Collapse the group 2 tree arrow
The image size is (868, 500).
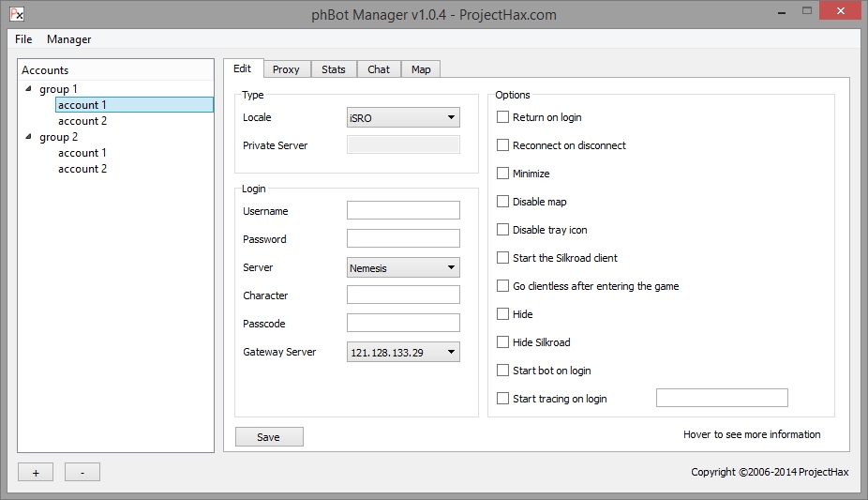[x=29, y=137]
